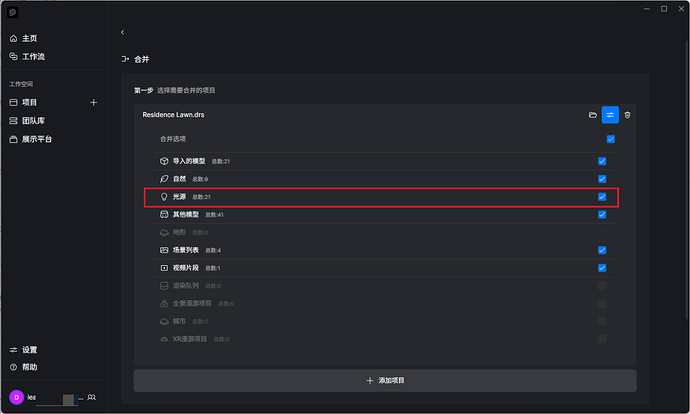
Task: Open 主页 in the sidebar
Action: tap(29, 38)
